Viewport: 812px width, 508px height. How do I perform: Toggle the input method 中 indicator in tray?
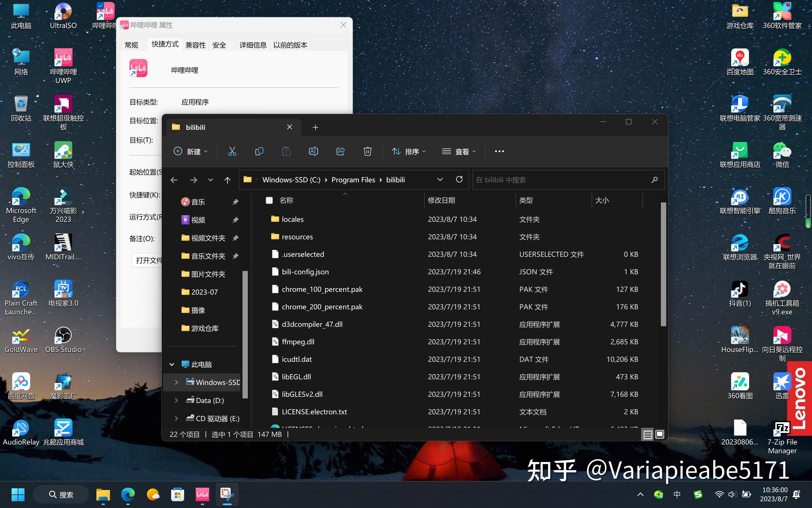(677, 494)
